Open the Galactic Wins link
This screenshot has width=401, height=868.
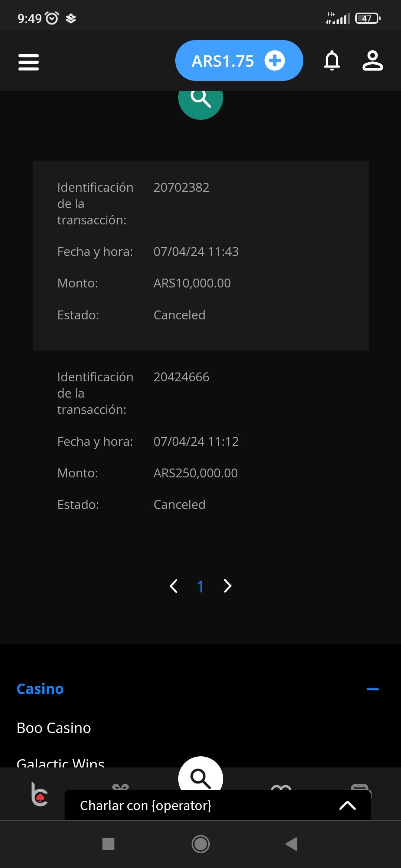[61, 762]
